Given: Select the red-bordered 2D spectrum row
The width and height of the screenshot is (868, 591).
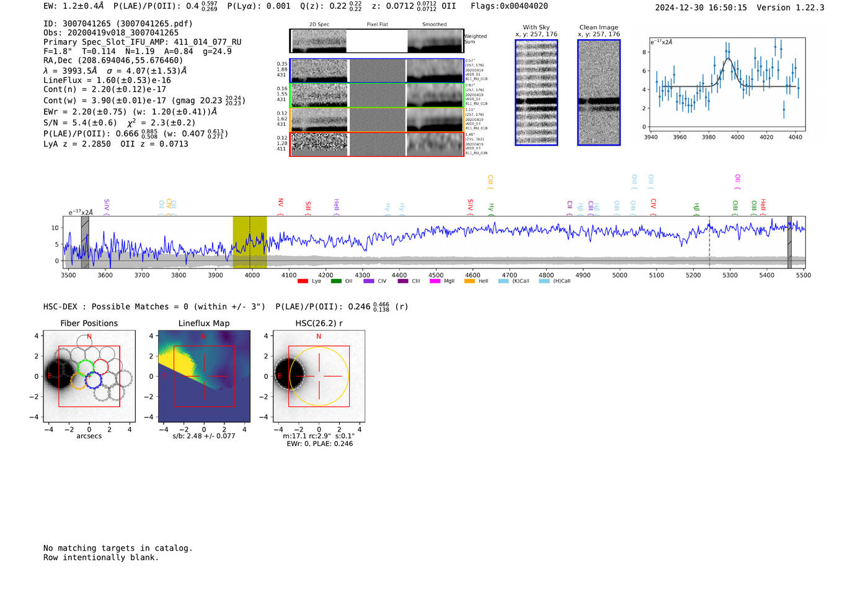Looking at the screenshot, I should (376, 144).
